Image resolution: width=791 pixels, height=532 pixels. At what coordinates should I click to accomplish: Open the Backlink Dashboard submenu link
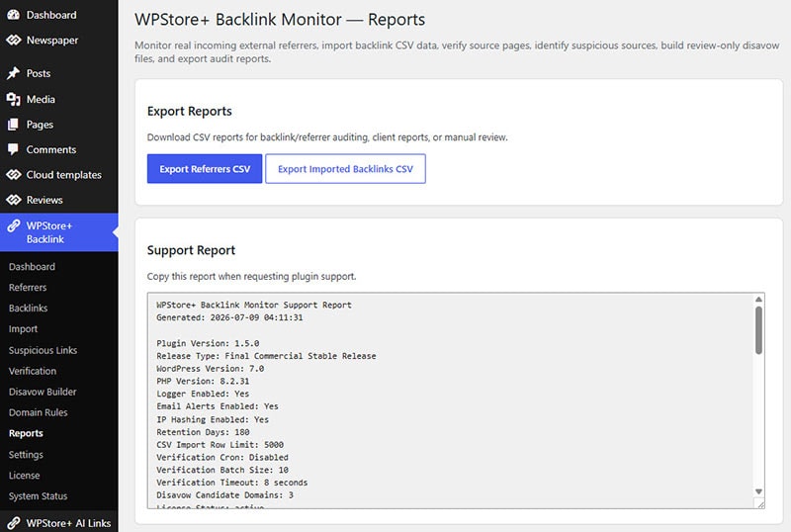(x=32, y=267)
